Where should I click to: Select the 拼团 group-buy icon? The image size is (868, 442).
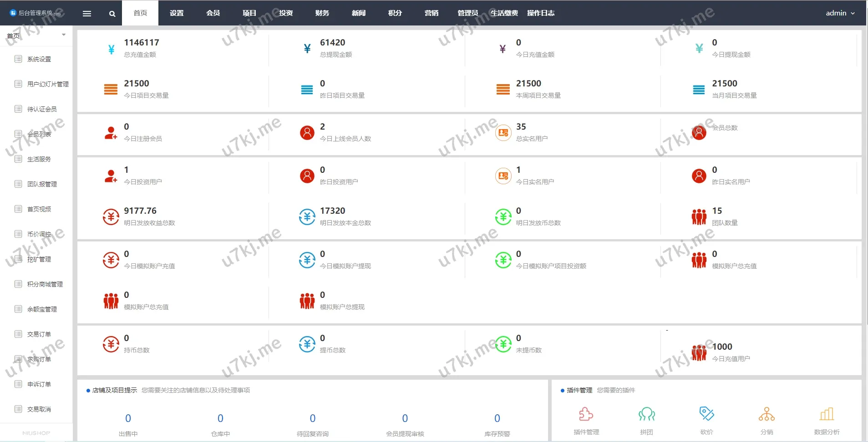[x=646, y=414]
